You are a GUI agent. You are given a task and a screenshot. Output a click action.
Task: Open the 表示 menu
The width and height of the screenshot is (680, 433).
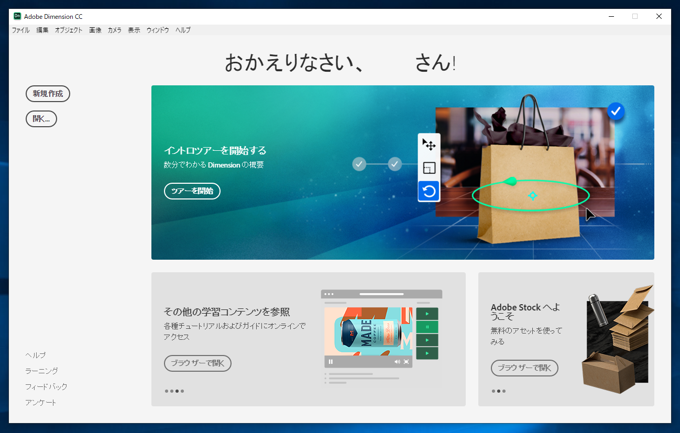click(134, 30)
